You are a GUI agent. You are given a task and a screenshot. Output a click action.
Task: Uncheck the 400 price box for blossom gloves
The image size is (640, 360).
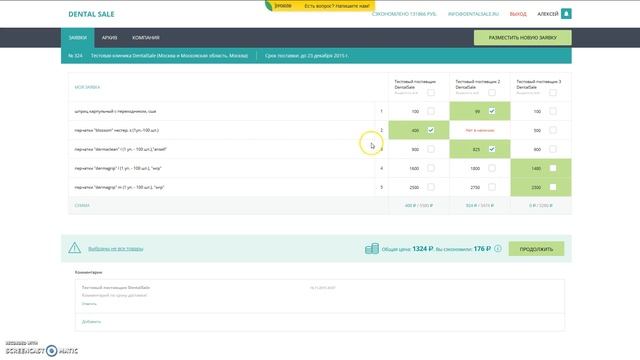pyautogui.click(x=431, y=130)
